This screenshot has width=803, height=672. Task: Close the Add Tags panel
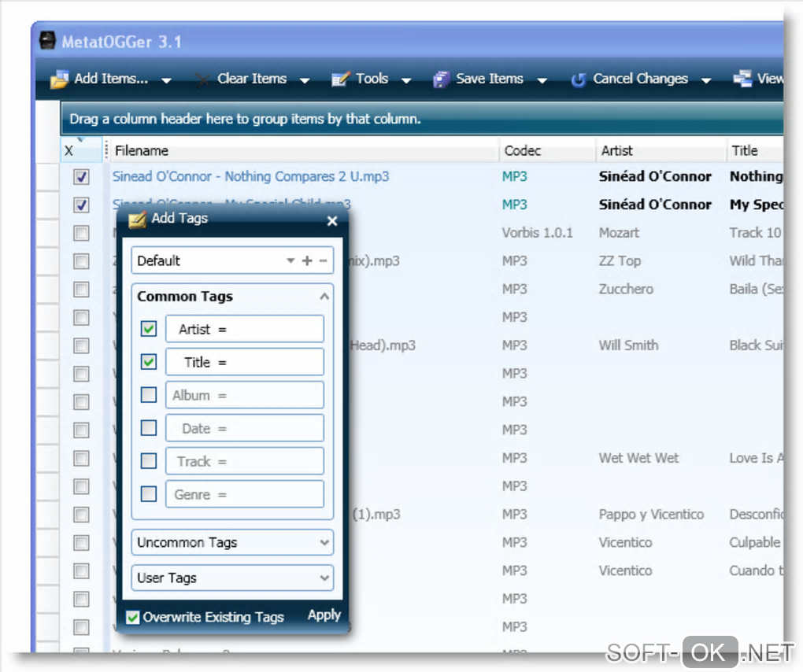click(332, 220)
